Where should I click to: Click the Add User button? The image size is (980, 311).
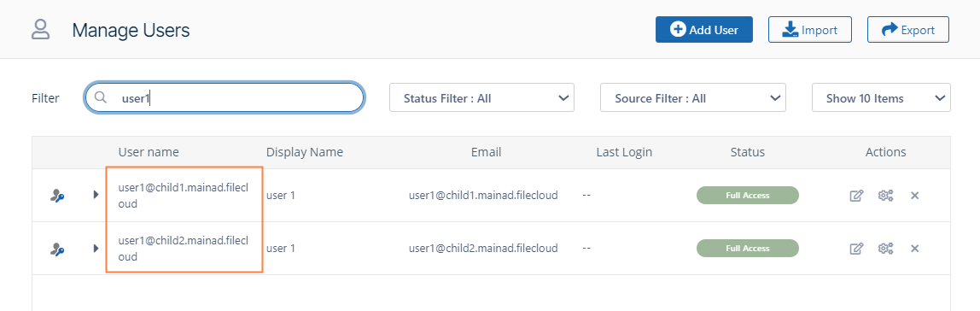[x=703, y=29]
